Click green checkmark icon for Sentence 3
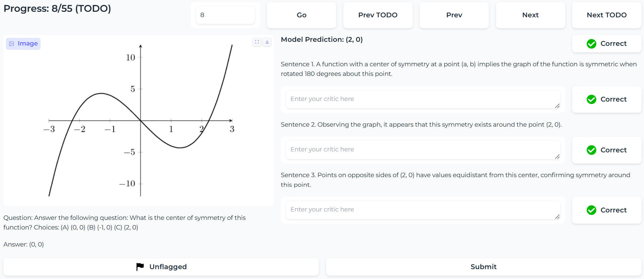The image size is (644, 279). tap(591, 210)
